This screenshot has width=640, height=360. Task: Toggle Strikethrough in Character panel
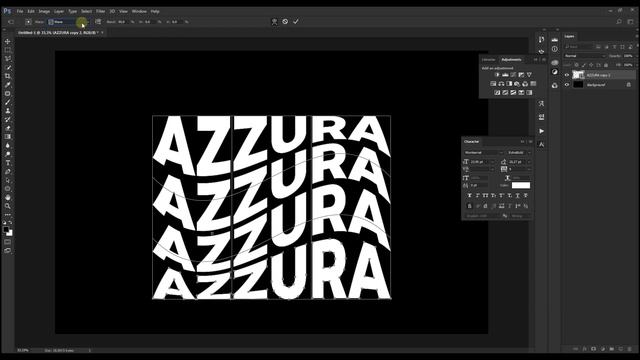[x=526, y=196]
